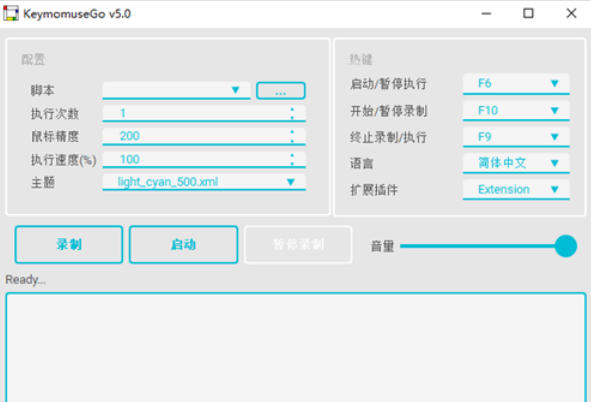
Task: Click the 录制 record button
Action: (x=69, y=245)
